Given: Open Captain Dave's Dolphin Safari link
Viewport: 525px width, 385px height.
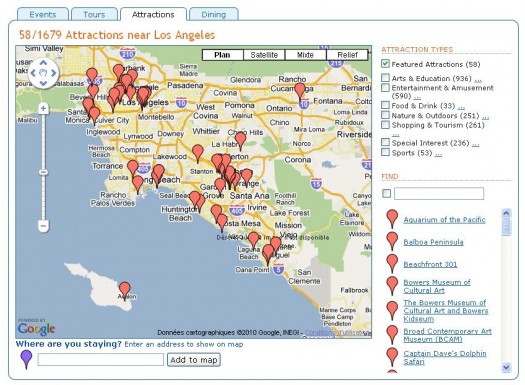Looking at the screenshot, I should [445, 357].
